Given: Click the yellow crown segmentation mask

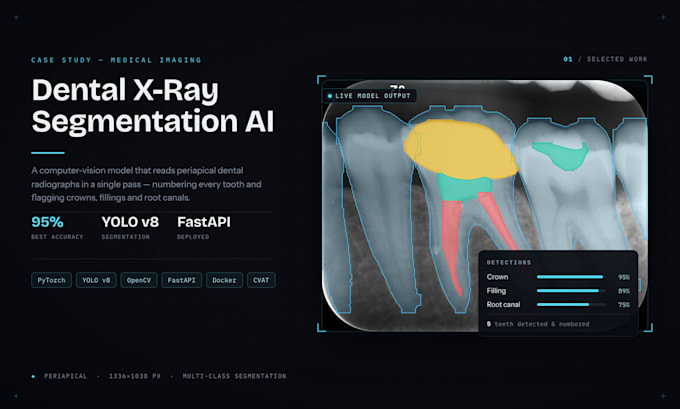Looking at the screenshot, I should (460, 150).
